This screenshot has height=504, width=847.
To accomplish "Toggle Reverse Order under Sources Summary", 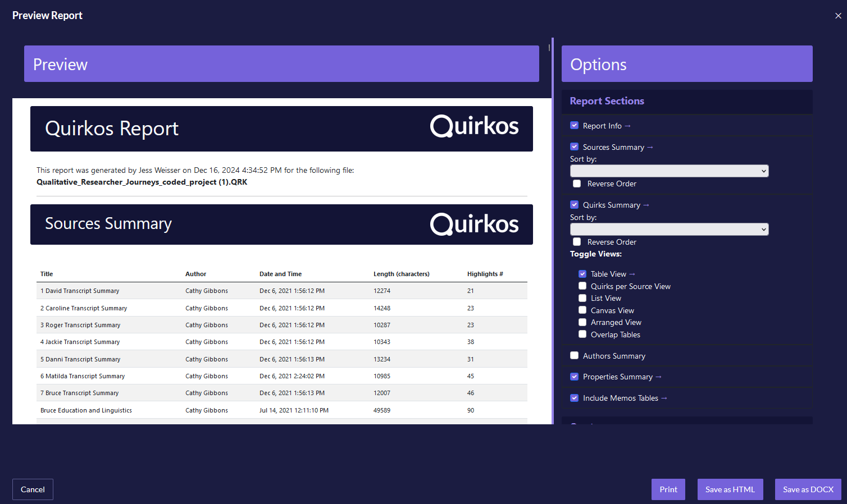I will click(x=577, y=184).
